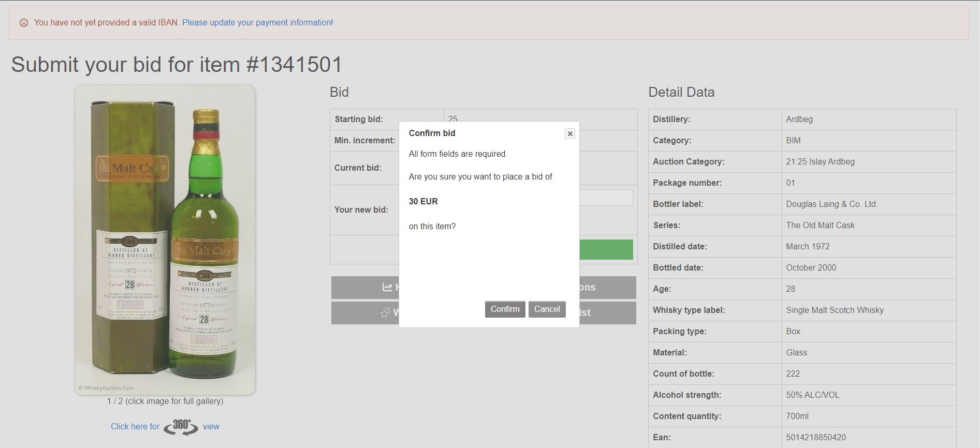
Task: Focus the Your new bid input field
Action: pyautogui.click(x=606, y=198)
